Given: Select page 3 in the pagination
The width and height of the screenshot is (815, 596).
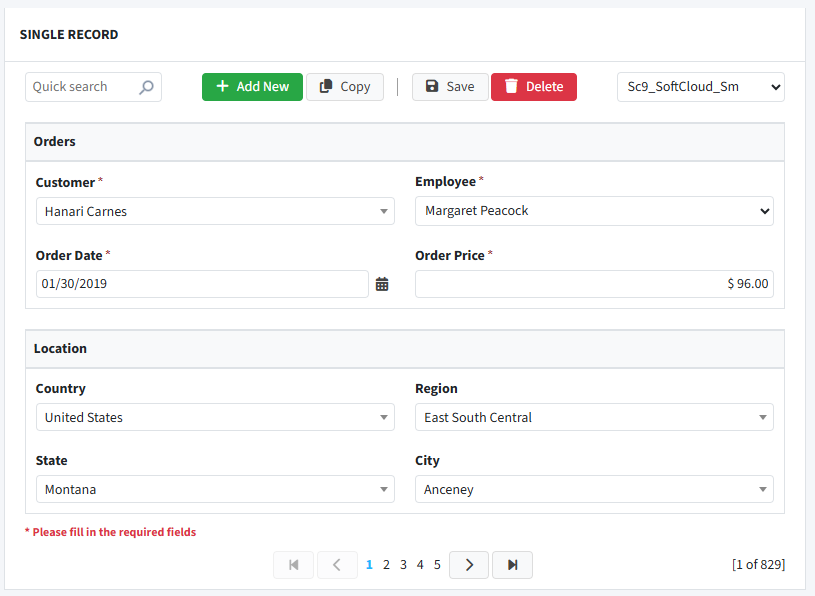Looking at the screenshot, I should pos(403,565).
